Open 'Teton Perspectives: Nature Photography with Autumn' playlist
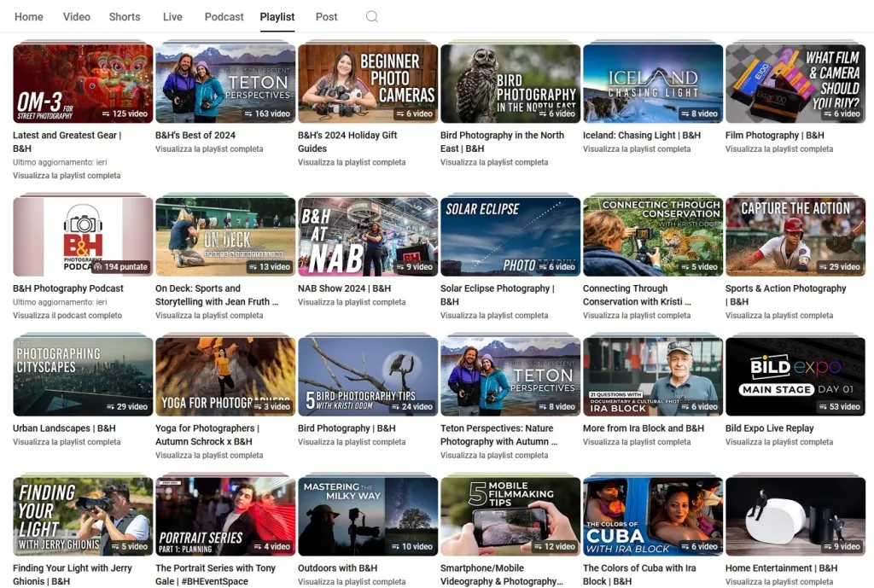 [x=510, y=376]
